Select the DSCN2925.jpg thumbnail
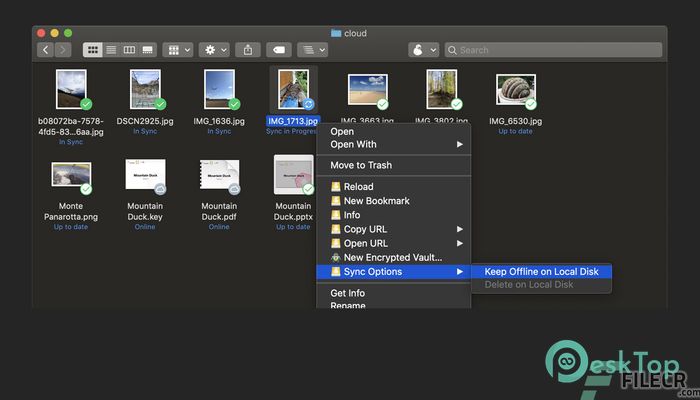This screenshot has height=400, width=700. coord(145,89)
